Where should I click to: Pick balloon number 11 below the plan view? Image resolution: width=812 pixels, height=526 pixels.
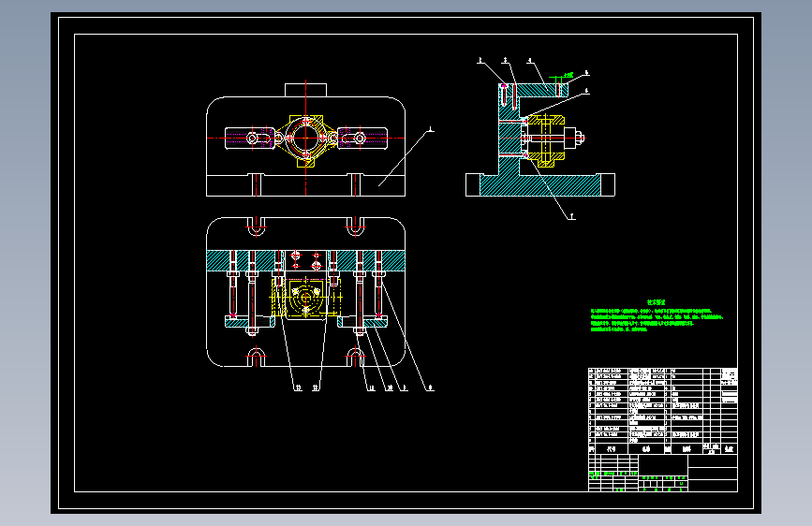371,387
